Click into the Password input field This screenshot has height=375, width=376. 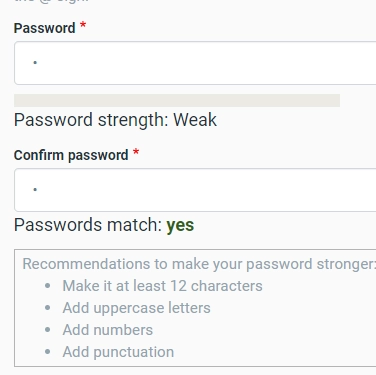(x=195, y=63)
